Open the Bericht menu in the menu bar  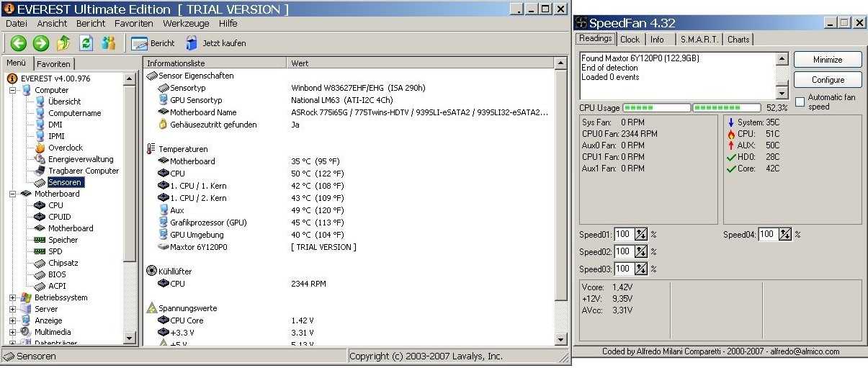point(91,24)
